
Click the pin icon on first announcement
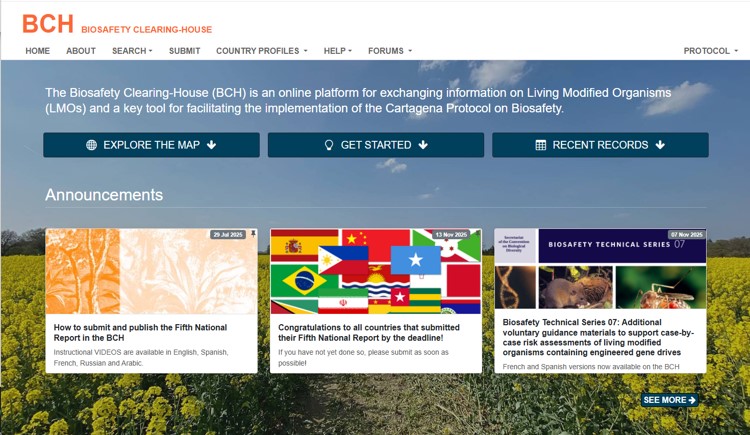253,235
